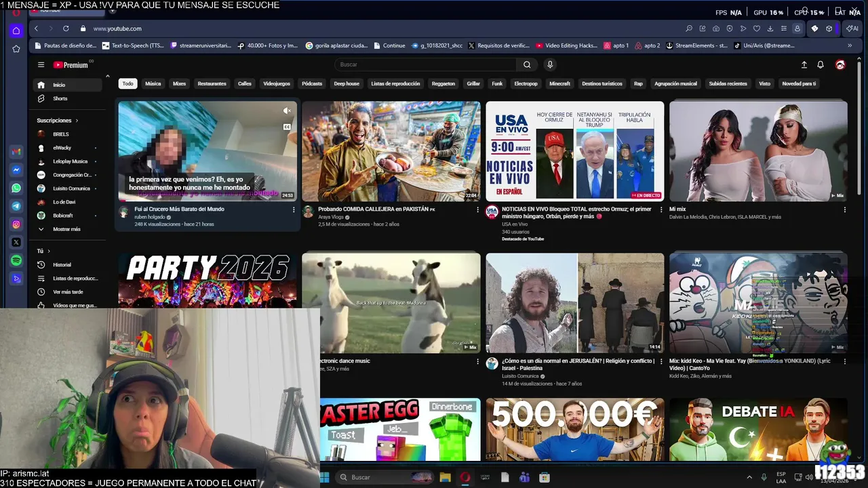Screen dimensions: 868x488
Task: Open bookmark StreamElements in bookmarks bar
Action: click(x=696, y=45)
